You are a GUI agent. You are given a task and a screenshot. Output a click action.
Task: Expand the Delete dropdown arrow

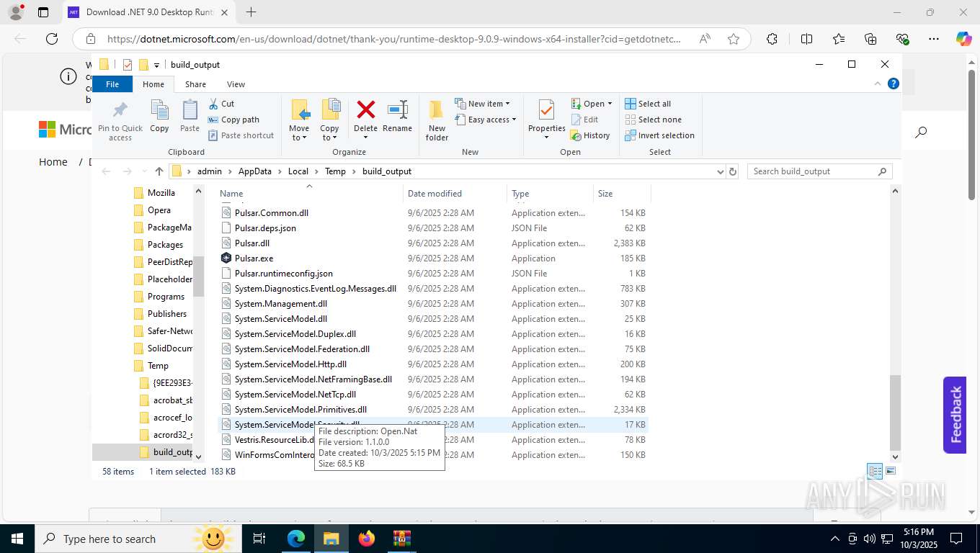(x=365, y=138)
